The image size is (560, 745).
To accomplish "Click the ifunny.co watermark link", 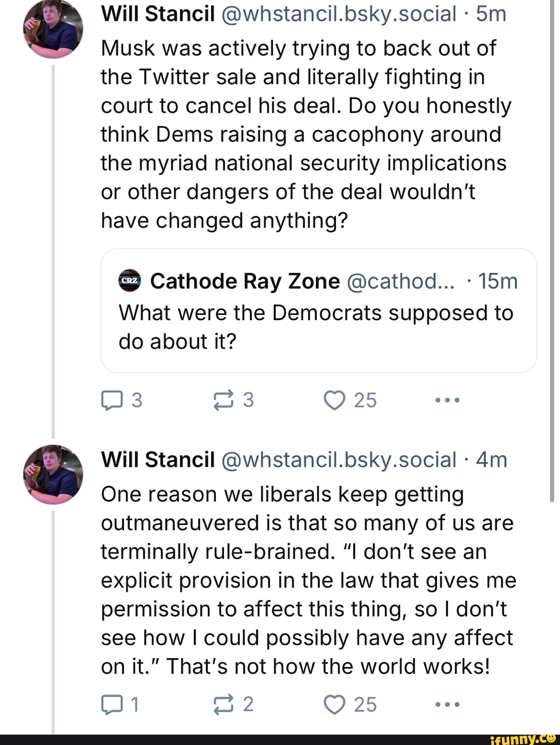I will tap(520, 737).
